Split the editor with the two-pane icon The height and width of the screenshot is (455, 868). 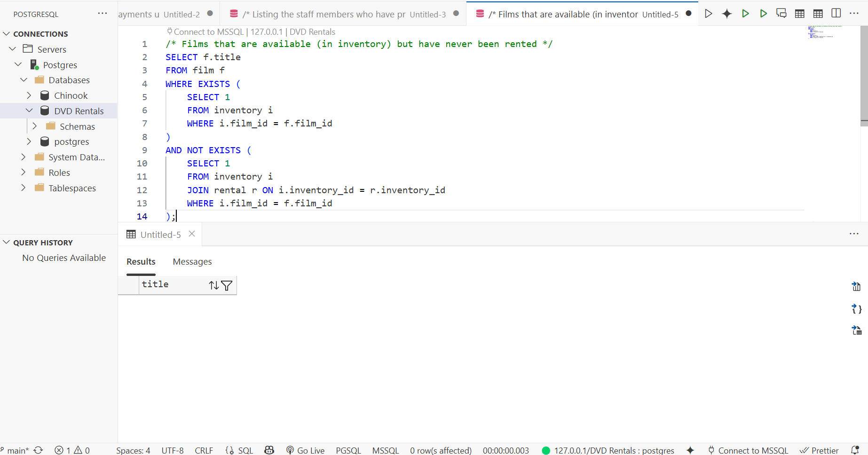coord(836,13)
